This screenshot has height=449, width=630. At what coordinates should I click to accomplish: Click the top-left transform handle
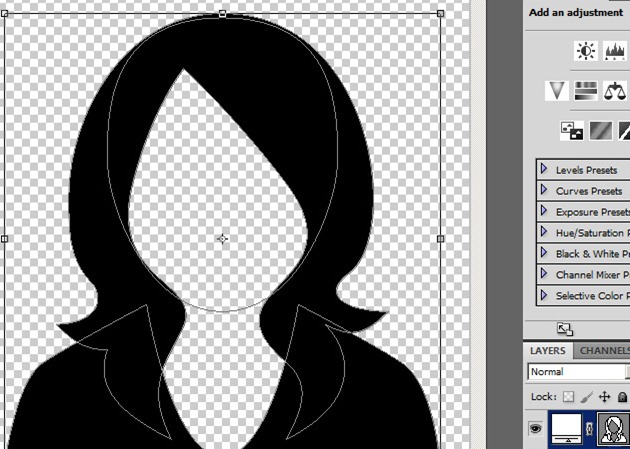pyautogui.click(x=4, y=14)
